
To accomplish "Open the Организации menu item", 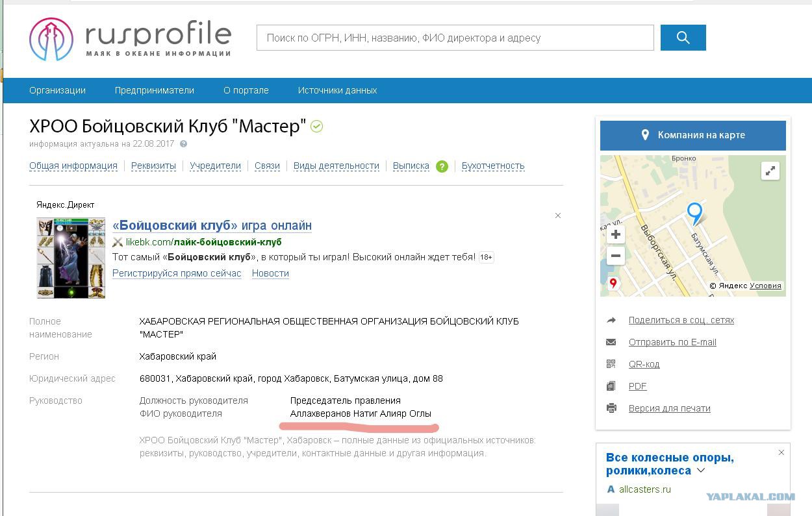I will tap(57, 90).
